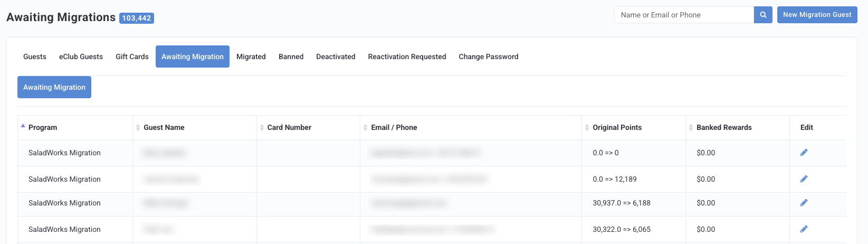The image size is (868, 244).
Task: Edit the guest with 0.0 => 12,189 points
Action: [804, 179]
